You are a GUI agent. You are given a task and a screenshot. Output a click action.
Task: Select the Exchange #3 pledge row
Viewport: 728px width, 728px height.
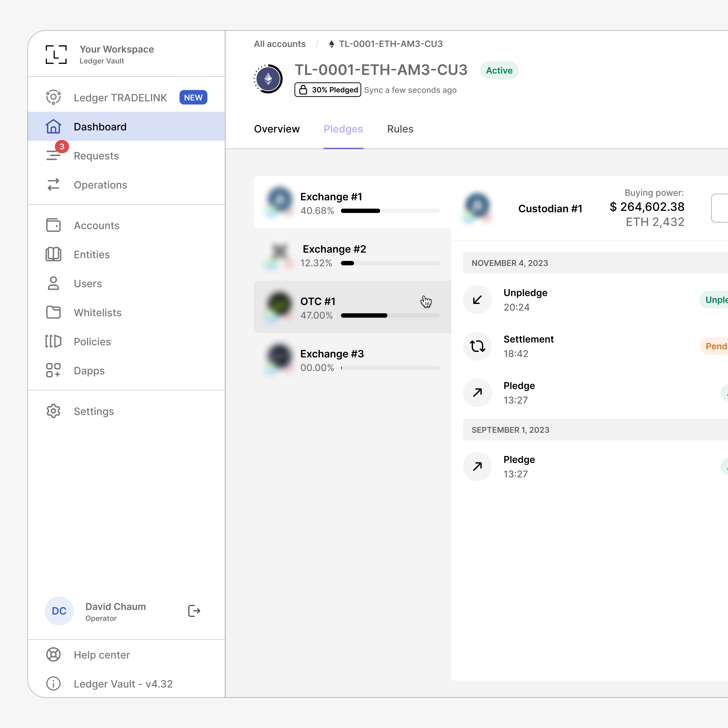(353, 359)
